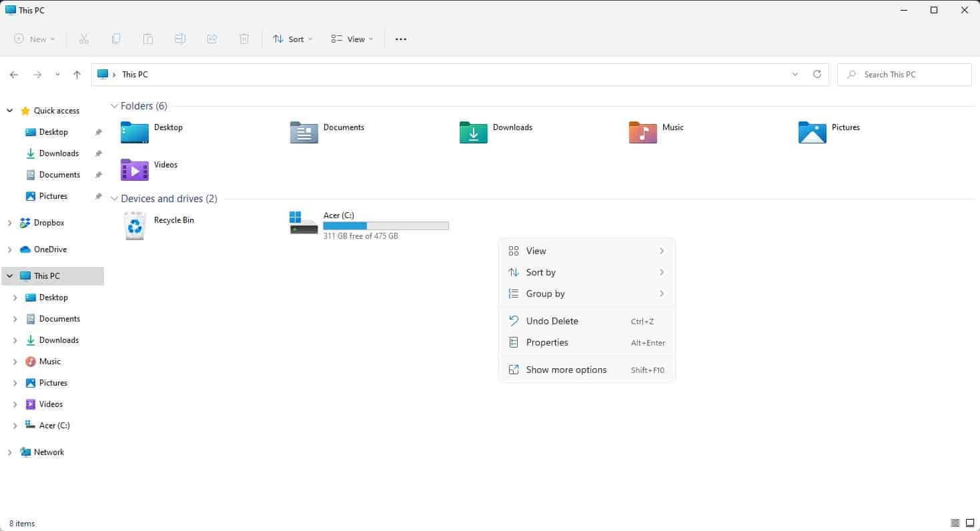Click the Acer (C:) storage usage bar
980x531 pixels.
tap(386, 226)
